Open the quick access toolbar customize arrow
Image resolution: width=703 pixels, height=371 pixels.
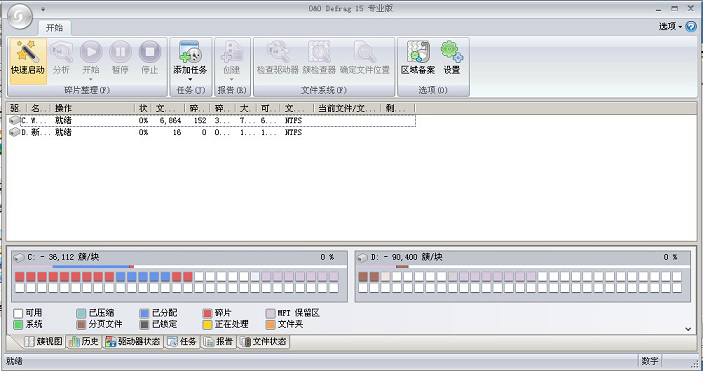pyautogui.click(x=43, y=9)
